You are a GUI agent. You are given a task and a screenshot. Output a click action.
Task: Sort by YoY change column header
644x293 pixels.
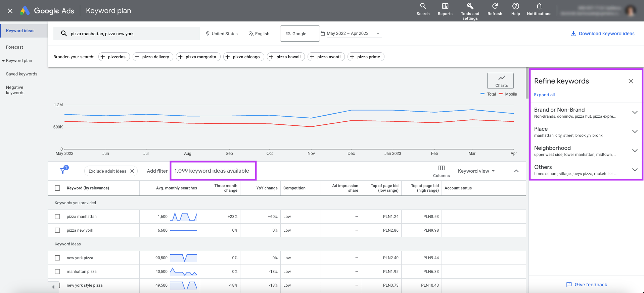pyautogui.click(x=267, y=188)
